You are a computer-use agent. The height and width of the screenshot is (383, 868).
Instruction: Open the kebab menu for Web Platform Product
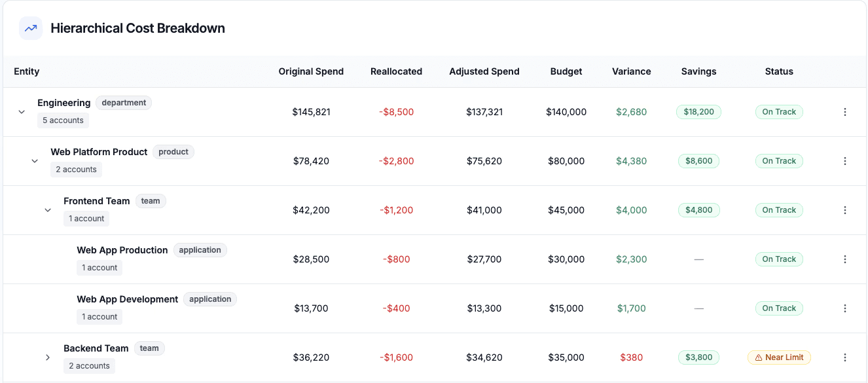844,161
